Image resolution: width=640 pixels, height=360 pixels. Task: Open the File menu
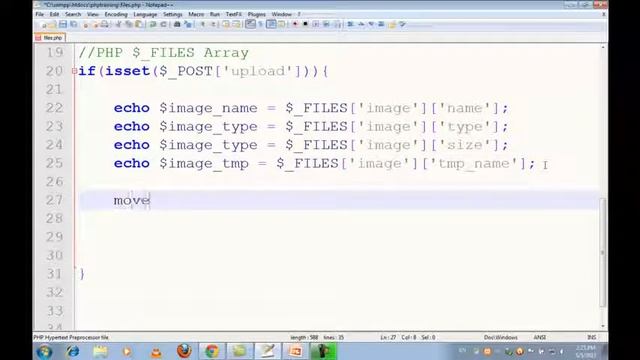click(40, 14)
